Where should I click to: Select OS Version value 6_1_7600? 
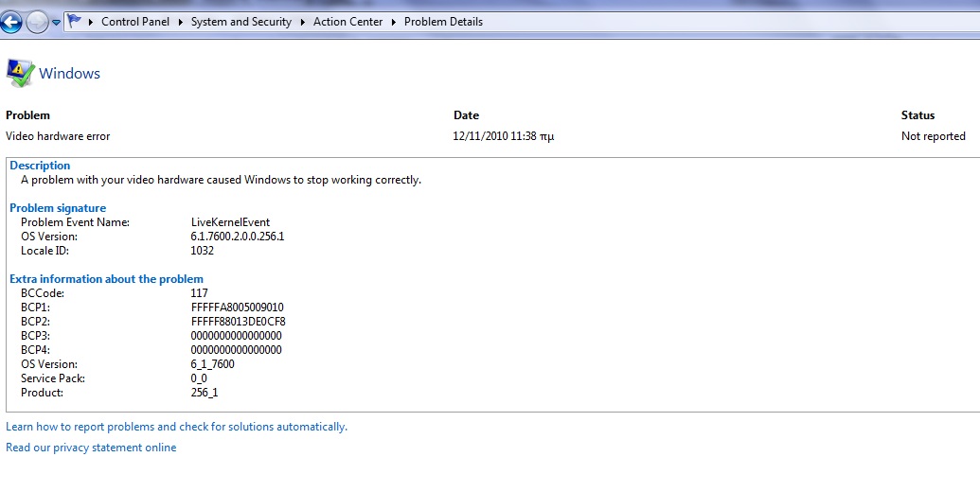pyautogui.click(x=212, y=364)
